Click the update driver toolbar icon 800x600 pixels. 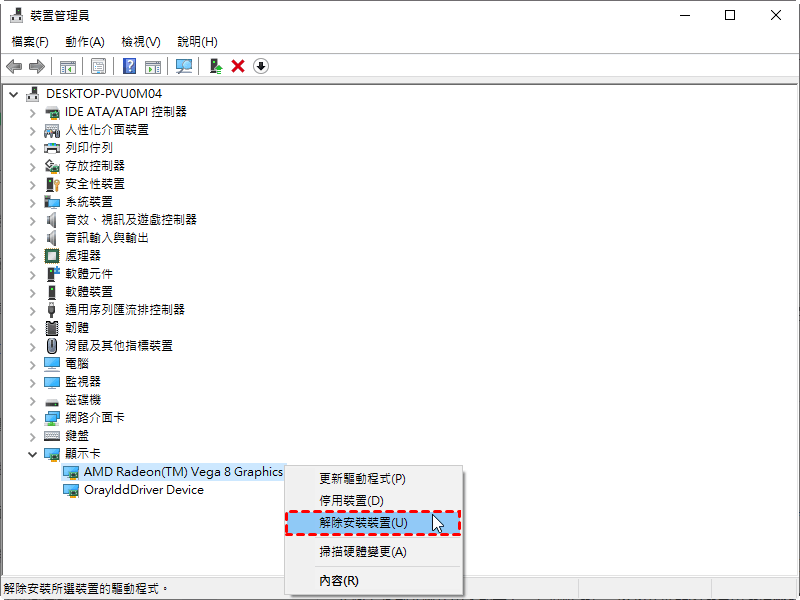215,66
